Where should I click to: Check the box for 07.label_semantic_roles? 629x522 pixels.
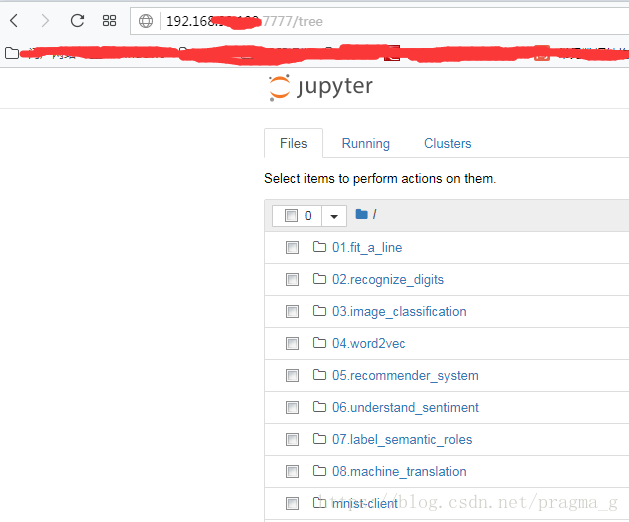pyautogui.click(x=292, y=439)
